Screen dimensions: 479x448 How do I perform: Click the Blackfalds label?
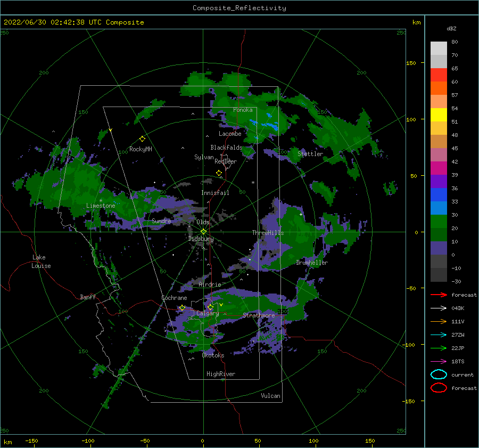pyautogui.click(x=226, y=148)
